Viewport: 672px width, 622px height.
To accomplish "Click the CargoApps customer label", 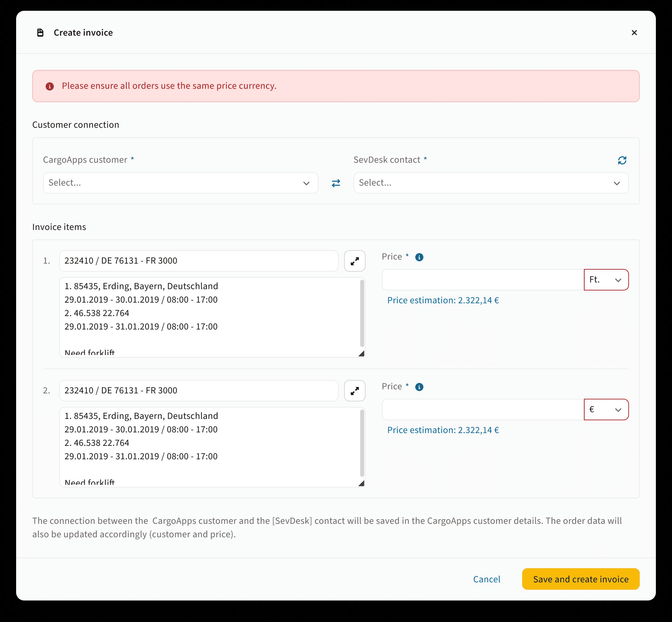I will coord(85,160).
